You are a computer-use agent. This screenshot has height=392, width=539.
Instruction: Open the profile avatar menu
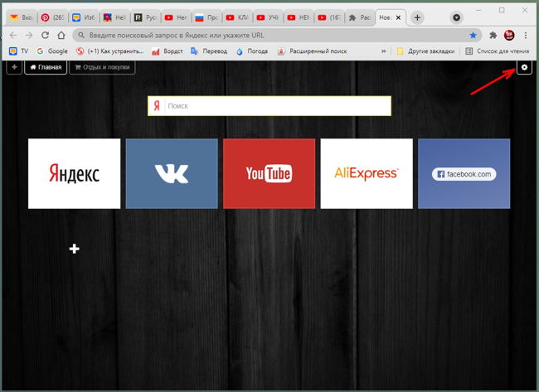tap(509, 35)
